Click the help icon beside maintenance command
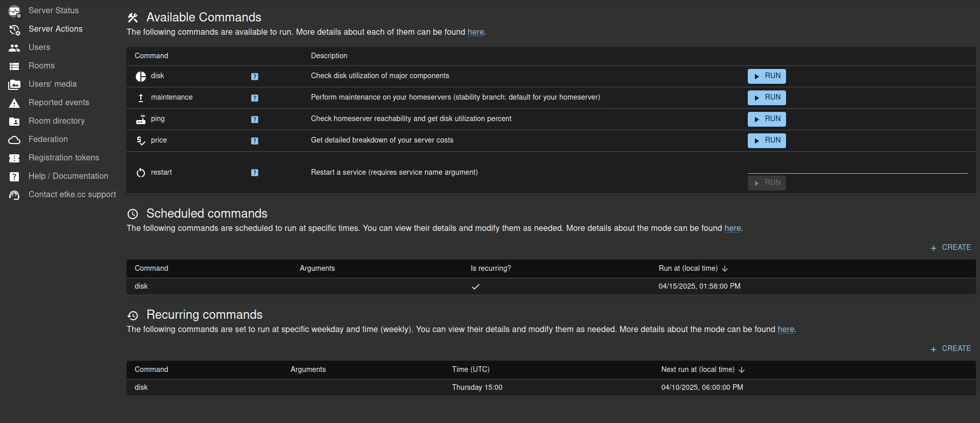 click(255, 98)
